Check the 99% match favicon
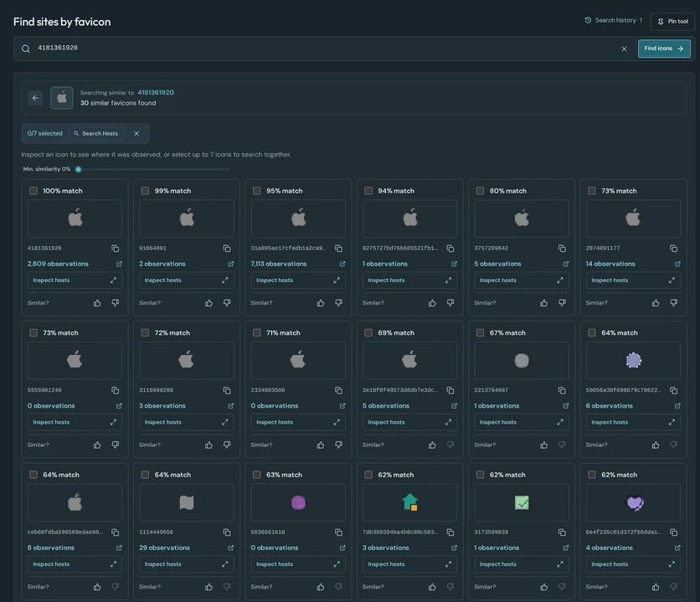 [145, 191]
